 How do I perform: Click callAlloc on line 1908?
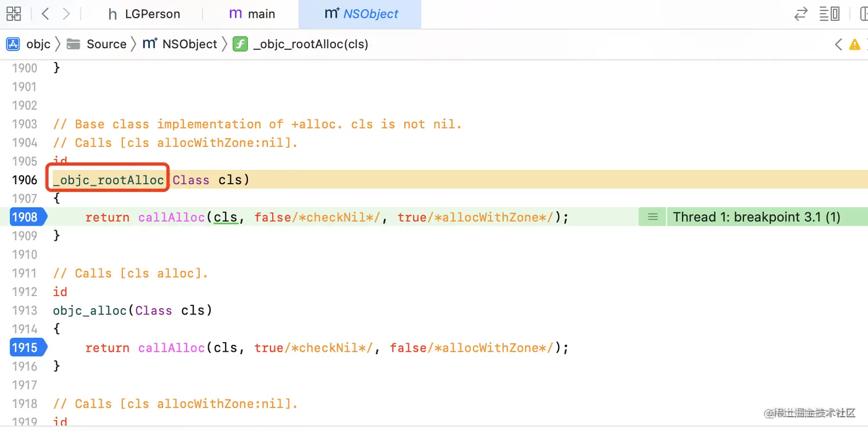click(172, 218)
